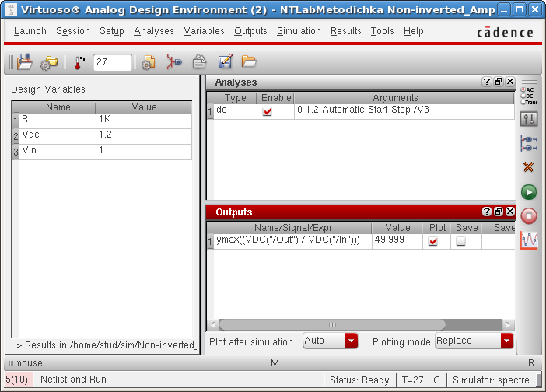The width and height of the screenshot is (546, 392).
Task: Select the Vdc variable name cell
Action: (x=57, y=136)
